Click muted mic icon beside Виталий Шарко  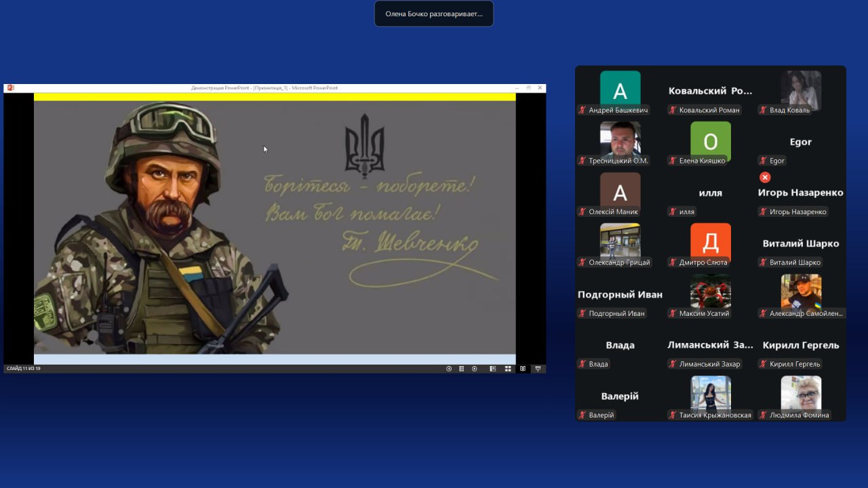763,262
